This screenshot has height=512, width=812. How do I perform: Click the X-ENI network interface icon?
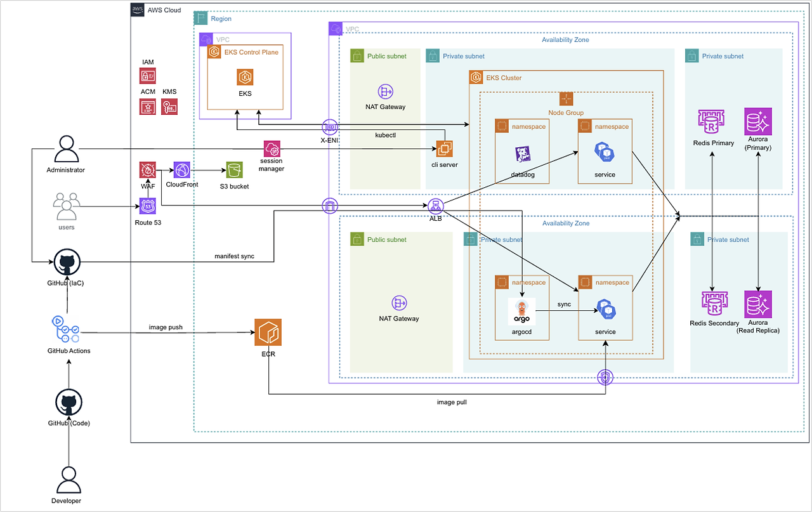tap(329, 127)
